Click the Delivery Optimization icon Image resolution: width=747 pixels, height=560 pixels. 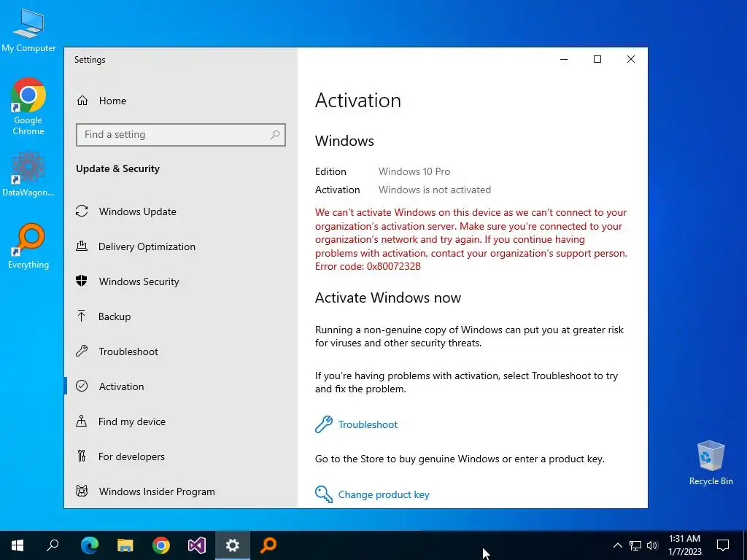pyautogui.click(x=82, y=246)
